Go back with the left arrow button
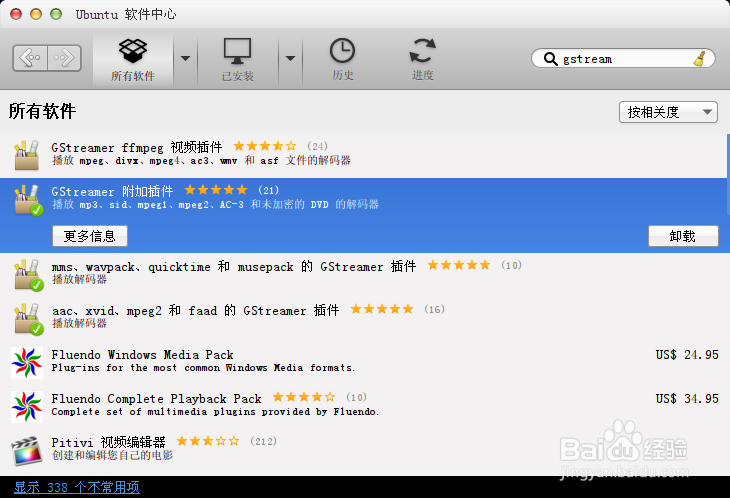Screen dimensions: 730x498 click(x=30, y=58)
